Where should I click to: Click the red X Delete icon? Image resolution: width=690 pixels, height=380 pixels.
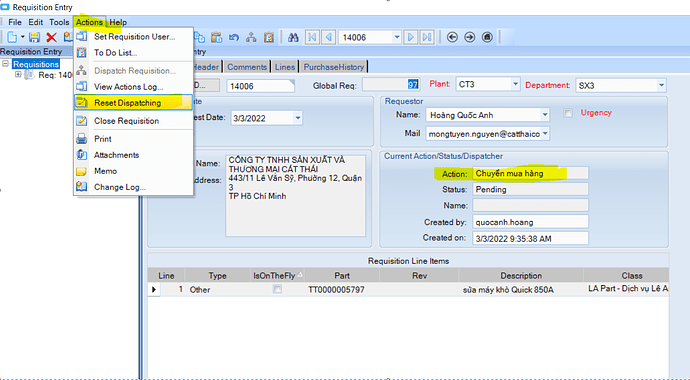click(51, 37)
